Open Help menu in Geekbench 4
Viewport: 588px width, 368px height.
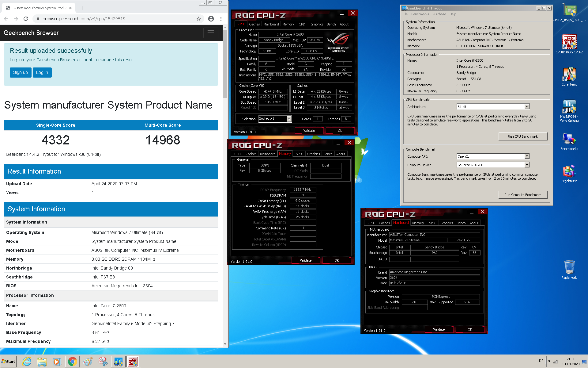tap(453, 14)
